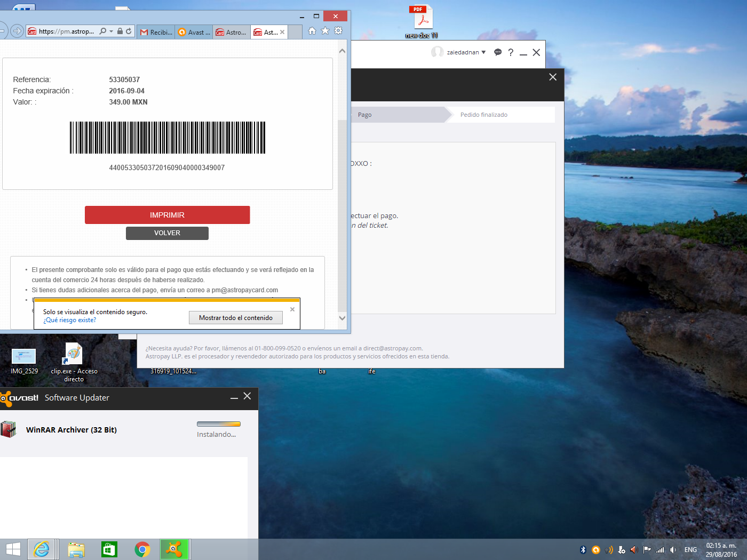Open the Windows Start button
The image size is (747, 560).
(13, 549)
